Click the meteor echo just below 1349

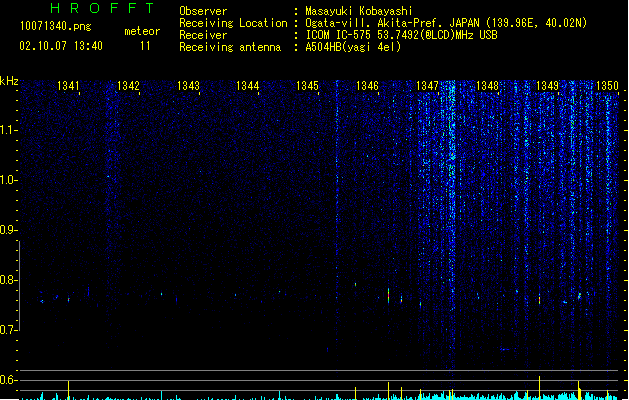click(x=540, y=299)
